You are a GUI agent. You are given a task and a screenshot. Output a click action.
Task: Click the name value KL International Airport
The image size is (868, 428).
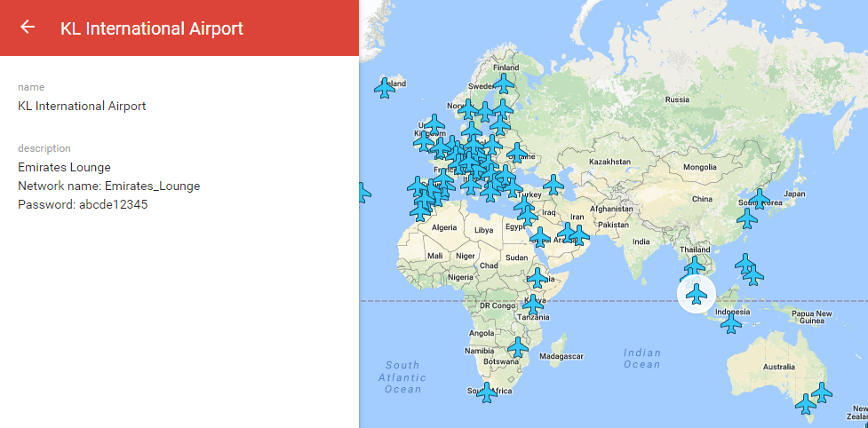82,106
